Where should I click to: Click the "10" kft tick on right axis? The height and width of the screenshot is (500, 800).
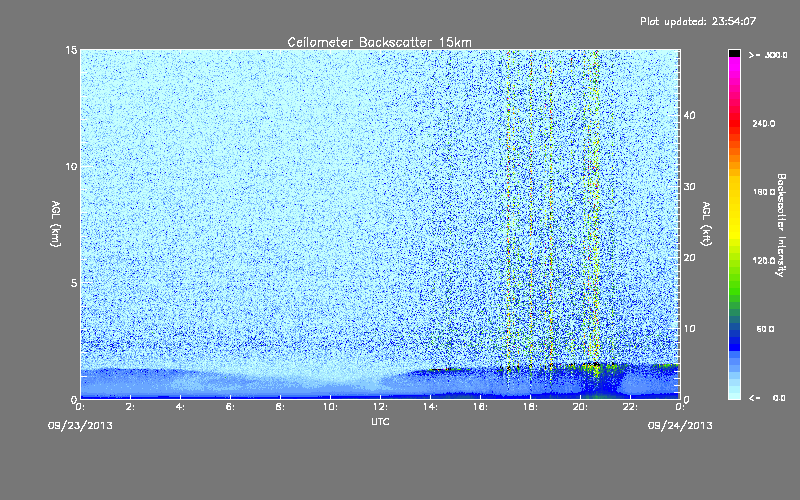(689, 329)
